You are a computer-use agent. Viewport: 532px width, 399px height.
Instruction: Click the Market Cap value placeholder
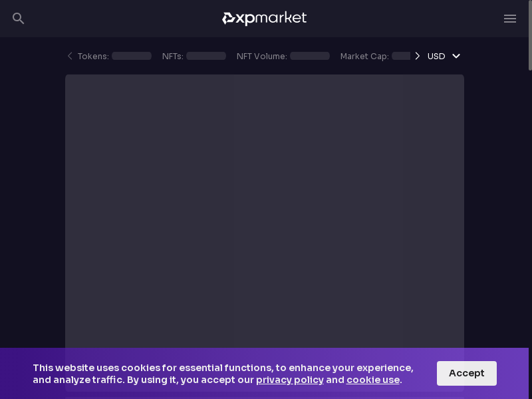click(x=401, y=57)
